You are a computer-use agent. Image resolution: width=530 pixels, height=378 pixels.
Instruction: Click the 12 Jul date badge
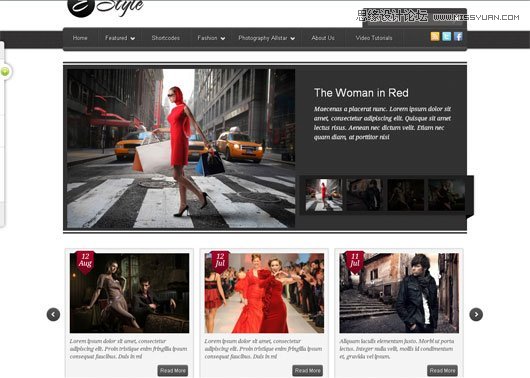[220, 262]
